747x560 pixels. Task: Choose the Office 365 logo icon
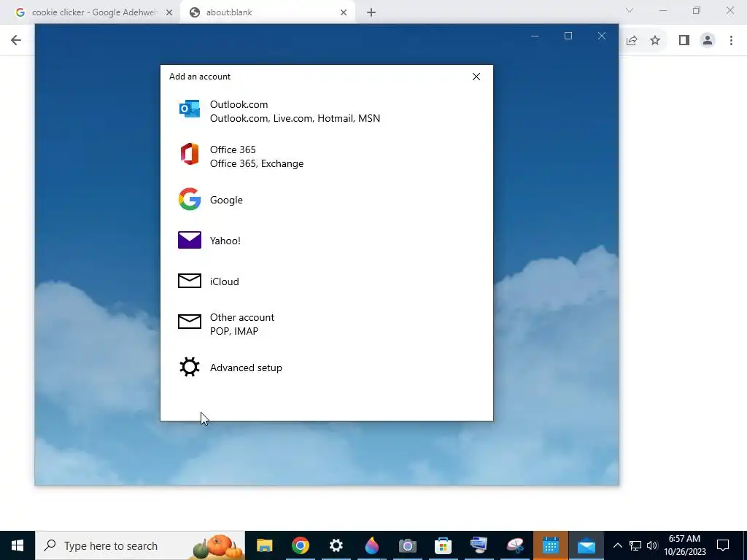pyautogui.click(x=189, y=155)
